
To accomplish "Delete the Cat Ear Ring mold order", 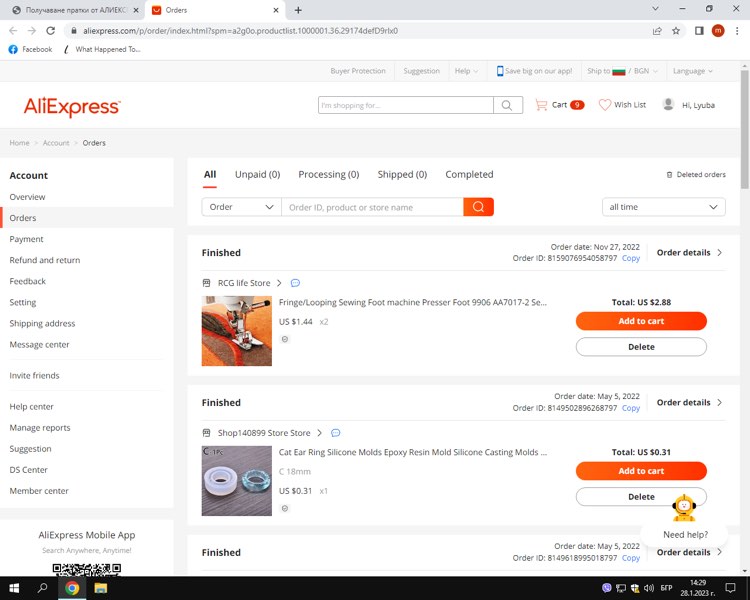I will pyautogui.click(x=641, y=496).
